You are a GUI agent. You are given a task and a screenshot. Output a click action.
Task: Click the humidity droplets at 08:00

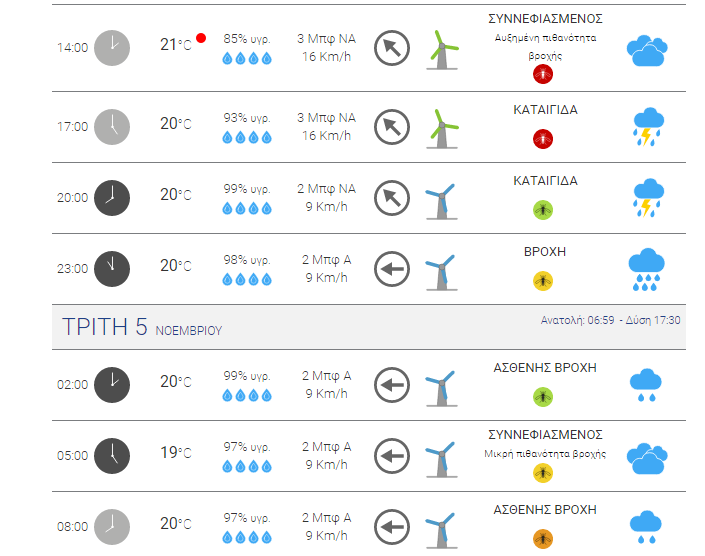tap(247, 537)
